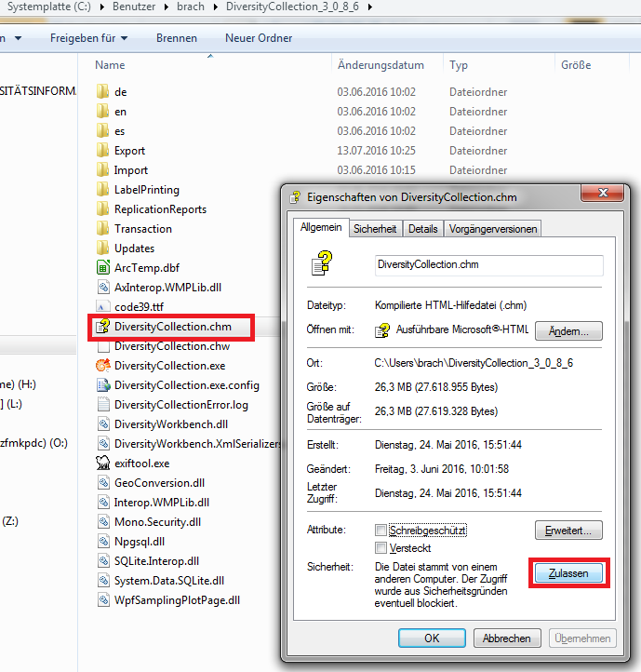641x672 pixels.
Task: Sort files by Änderungsdatum column header
Action: pos(381,65)
